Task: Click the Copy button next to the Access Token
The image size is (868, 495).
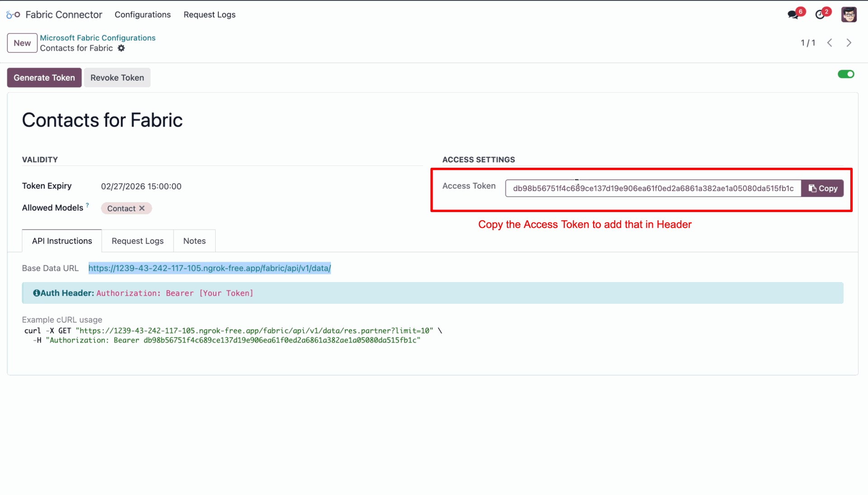Action: [x=822, y=189]
